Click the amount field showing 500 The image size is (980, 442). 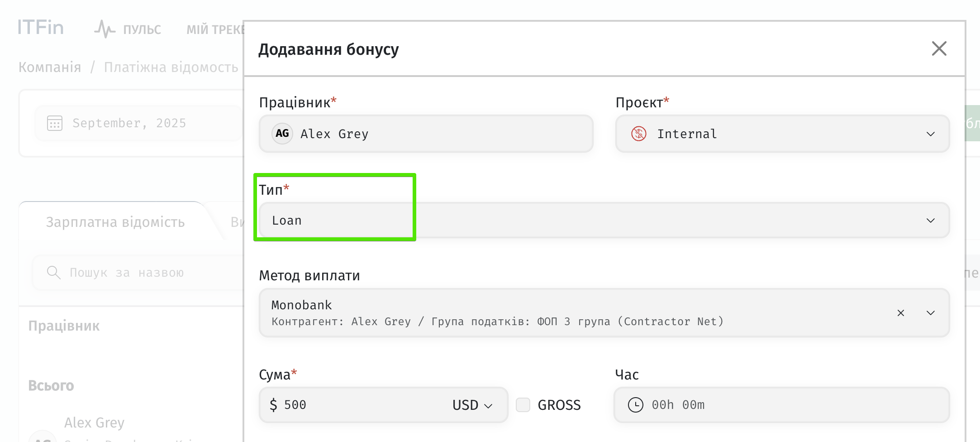click(x=353, y=405)
